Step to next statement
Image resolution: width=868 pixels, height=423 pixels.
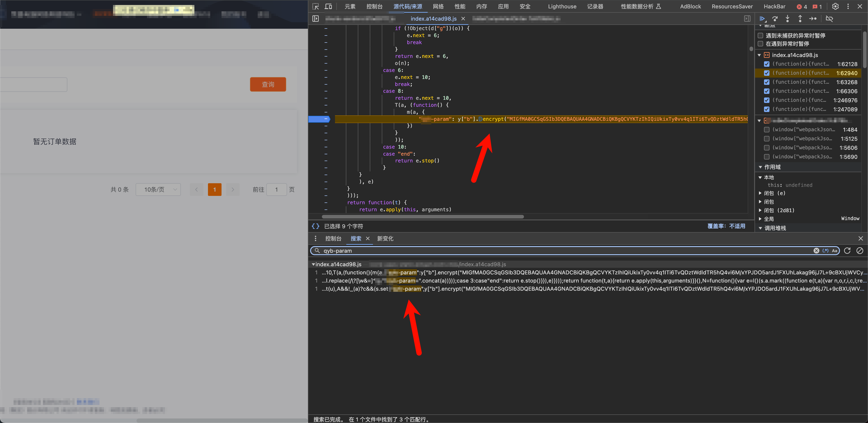click(x=813, y=19)
